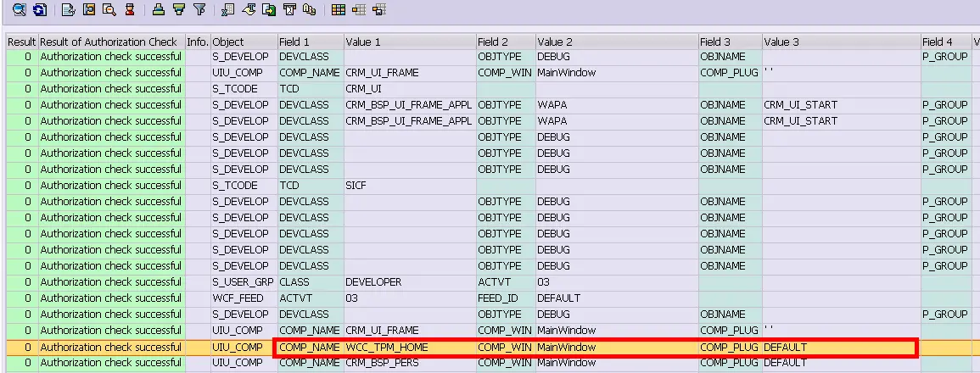Select the Value 3 column header
This screenshot has width=980, height=373.
pyautogui.click(x=841, y=42)
